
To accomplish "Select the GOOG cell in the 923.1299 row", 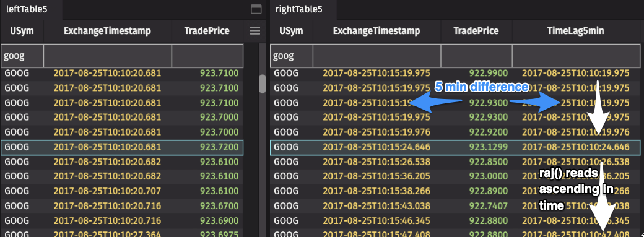I will (286, 147).
